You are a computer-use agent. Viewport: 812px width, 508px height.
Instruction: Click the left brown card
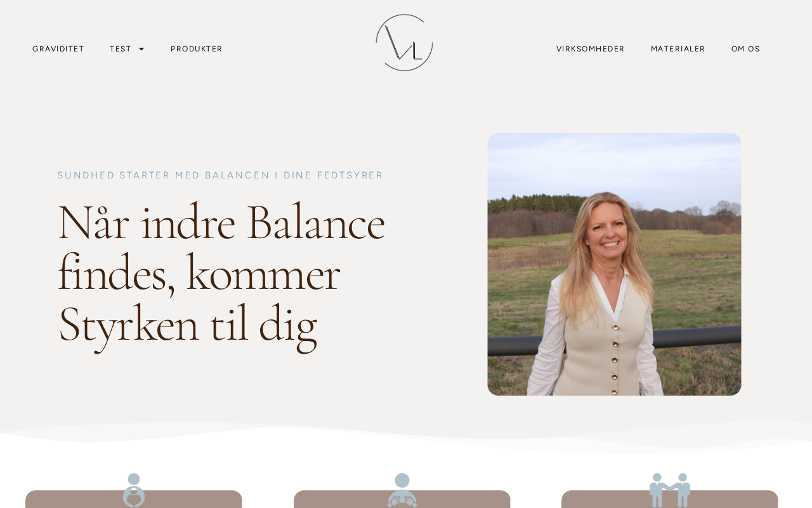134,499
